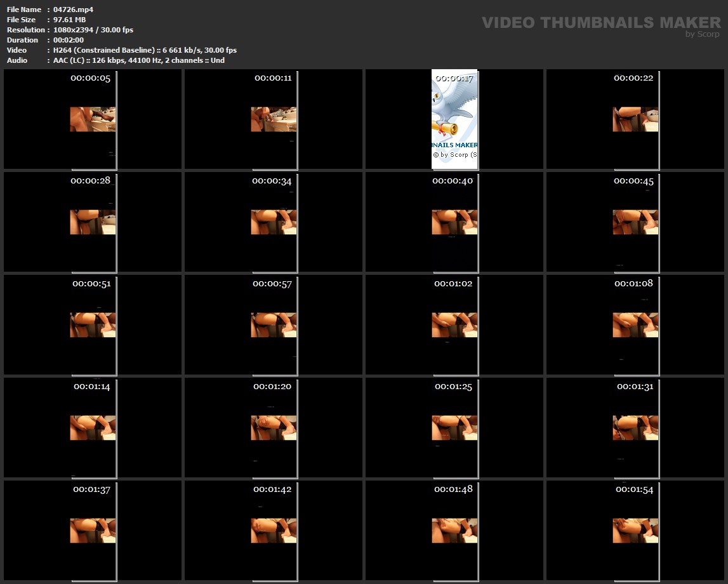Click the thumbnail labeled 00:01:08
This screenshot has height=584, width=728.
point(635,325)
